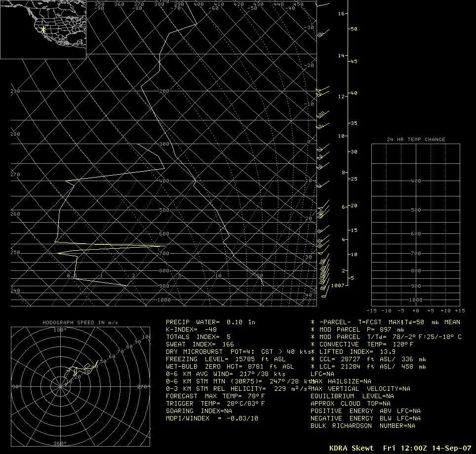Click TRIGGER TEMP= 28°C/83°F
The image size is (476, 454).
pos(215,404)
